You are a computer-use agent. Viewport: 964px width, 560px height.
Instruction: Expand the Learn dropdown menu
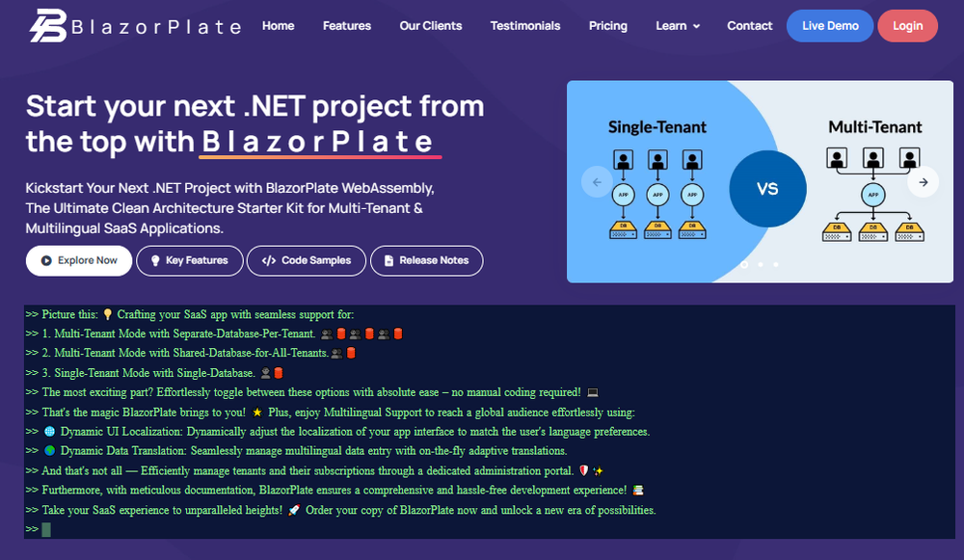point(678,26)
